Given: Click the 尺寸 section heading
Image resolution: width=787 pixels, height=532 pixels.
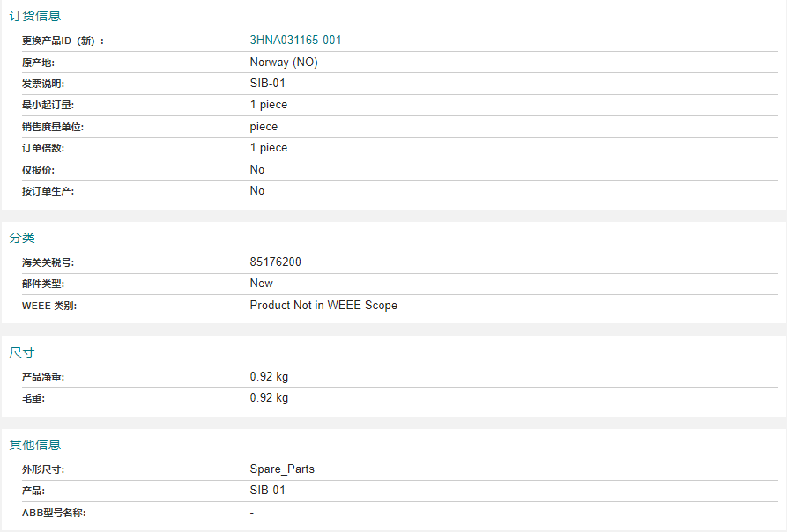Looking at the screenshot, I should 22,352.
